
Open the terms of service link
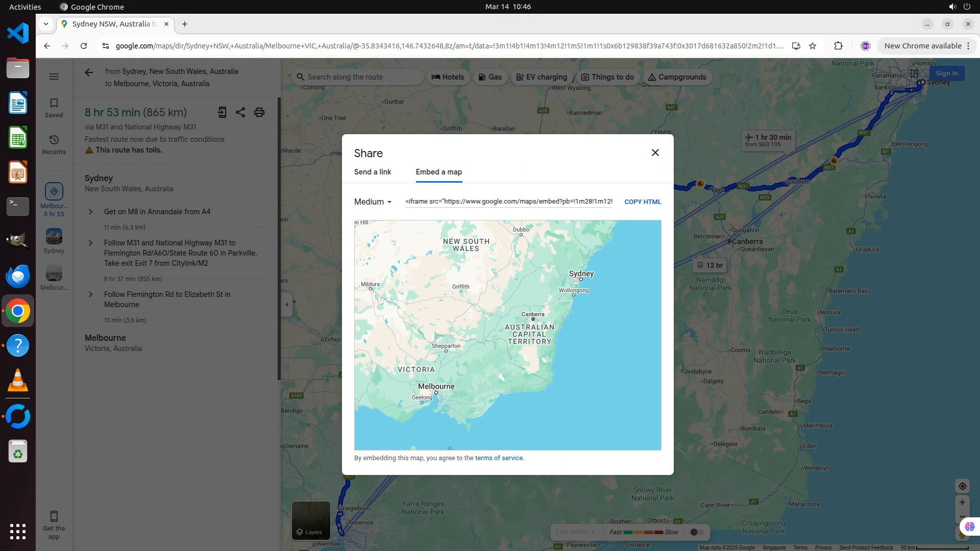tap(499, 458)
